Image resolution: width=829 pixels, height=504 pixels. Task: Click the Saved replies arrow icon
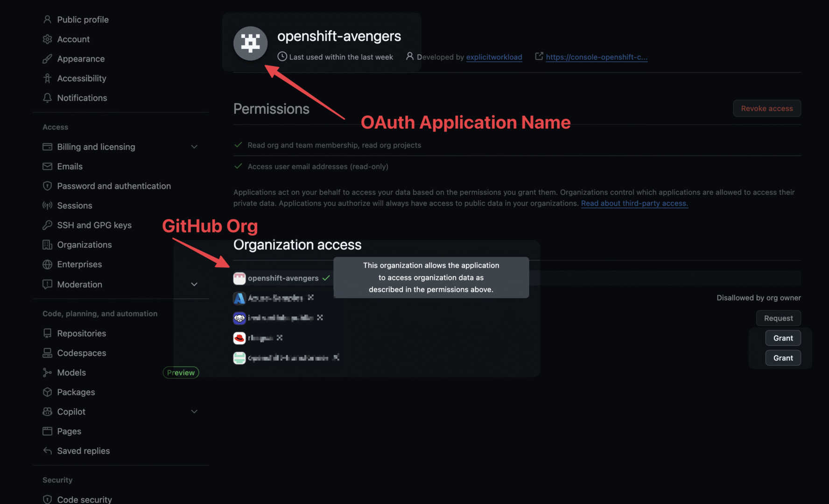click(x=47, y=451)
